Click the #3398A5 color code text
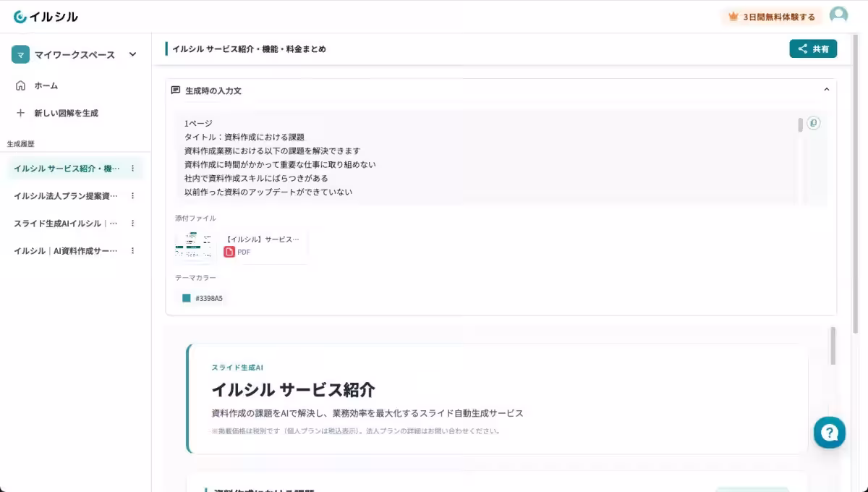Image resolution: width=868 pixels, height=492 pixels. (x=209, y=298)
